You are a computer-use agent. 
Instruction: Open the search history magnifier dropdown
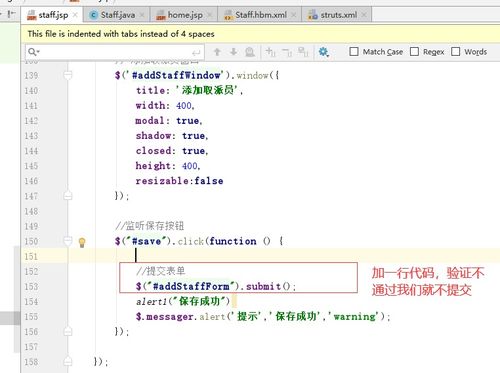[x=34, y=52]
